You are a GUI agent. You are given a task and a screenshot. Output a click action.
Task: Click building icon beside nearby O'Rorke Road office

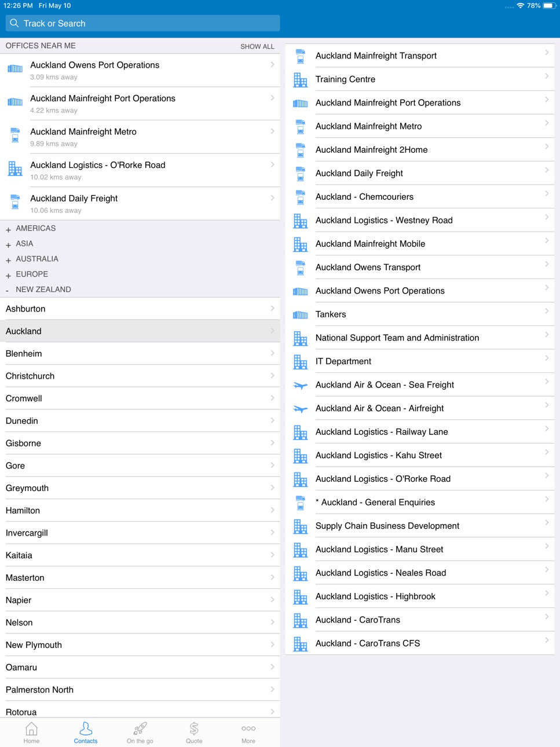(x=15, y=169)
